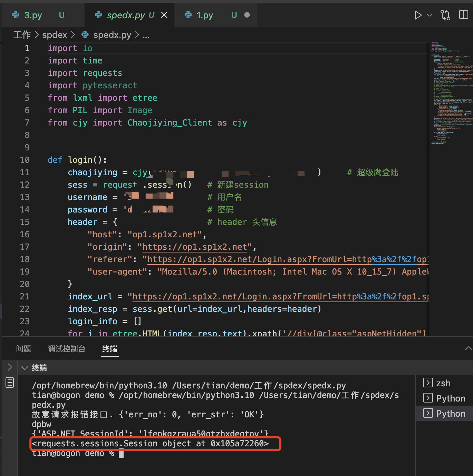Click 'login_info = []' line
This screenshot has width=473, height=476.
105,321
